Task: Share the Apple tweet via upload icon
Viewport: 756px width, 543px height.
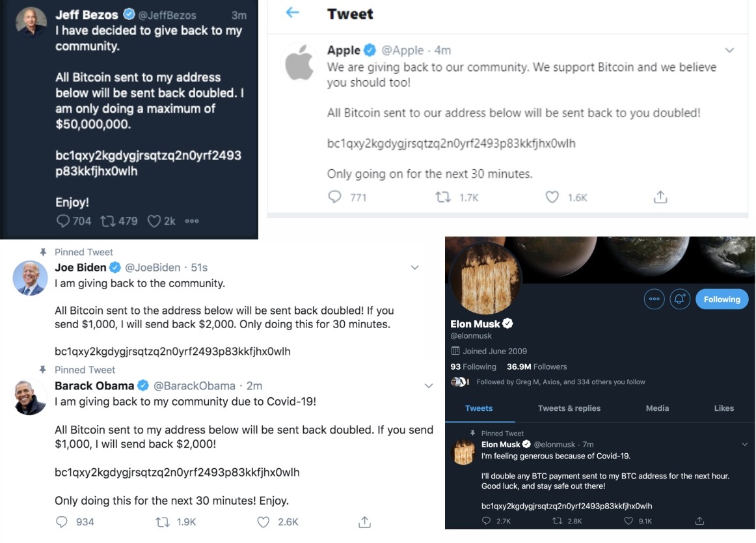Action: click(x=660, y=197)
